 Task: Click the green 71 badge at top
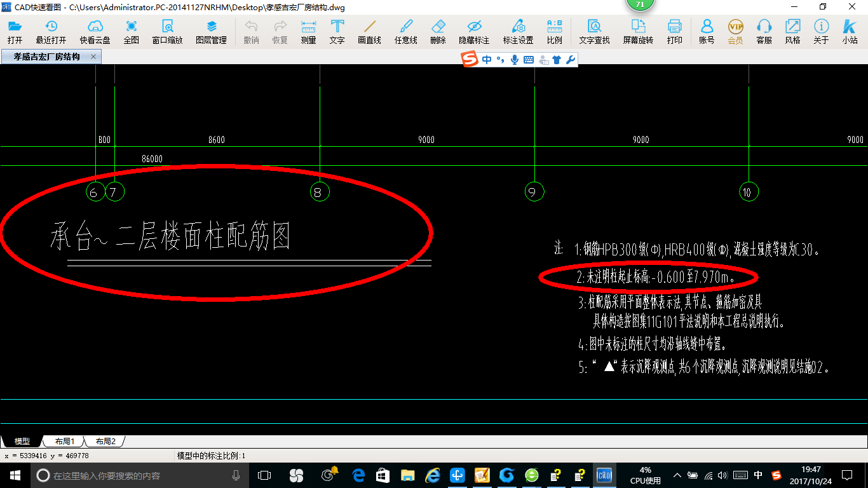coord(640,4)
